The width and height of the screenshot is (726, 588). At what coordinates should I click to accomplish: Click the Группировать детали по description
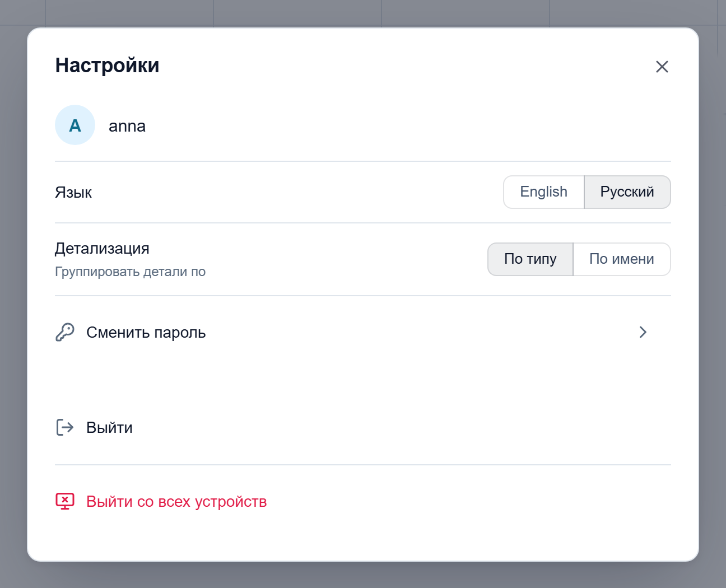click(131, 272)
